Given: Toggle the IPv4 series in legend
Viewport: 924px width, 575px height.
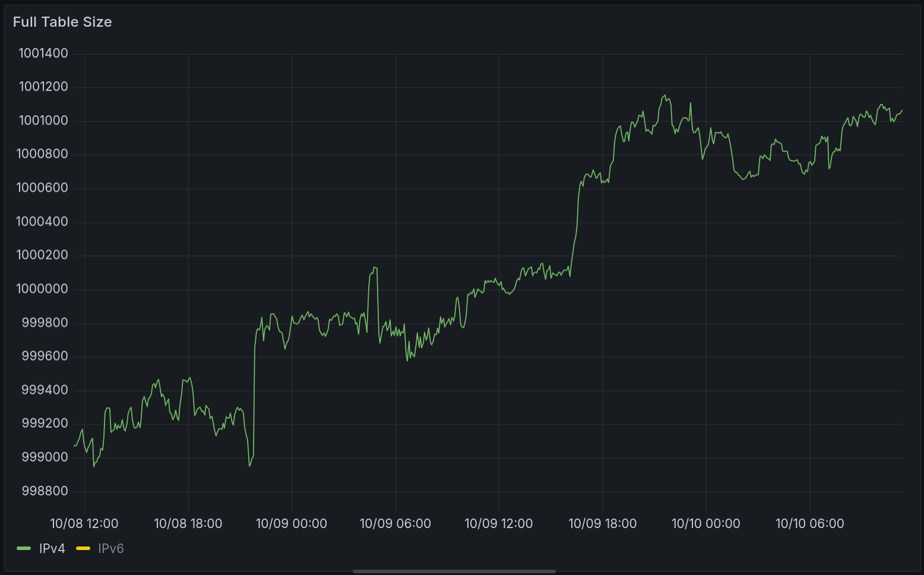Looking at the screenshot, I should [x=52, y=548].
